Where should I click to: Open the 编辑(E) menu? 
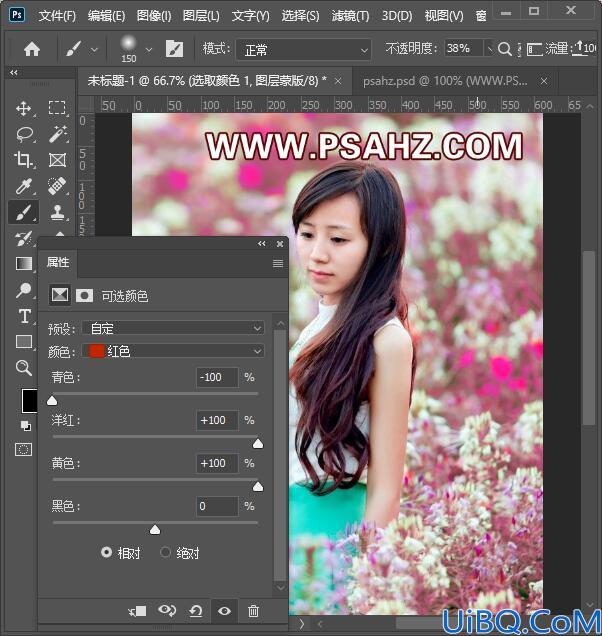106,16
